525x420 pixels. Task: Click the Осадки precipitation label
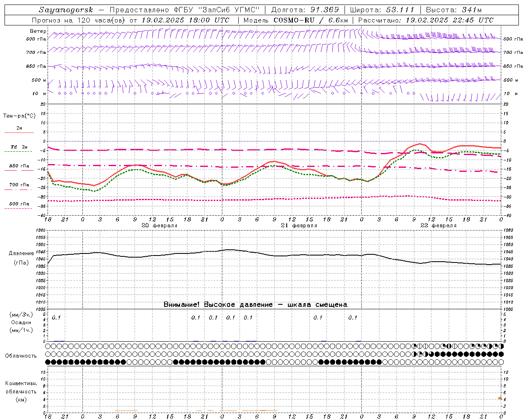[21, 322]
